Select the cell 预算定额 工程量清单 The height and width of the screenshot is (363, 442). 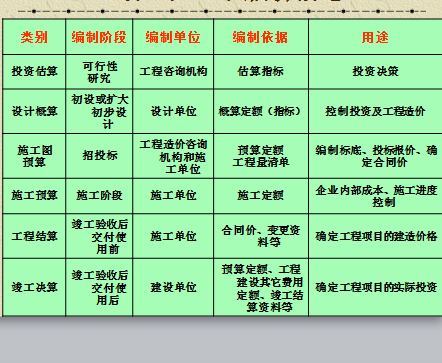coord(261,156)
